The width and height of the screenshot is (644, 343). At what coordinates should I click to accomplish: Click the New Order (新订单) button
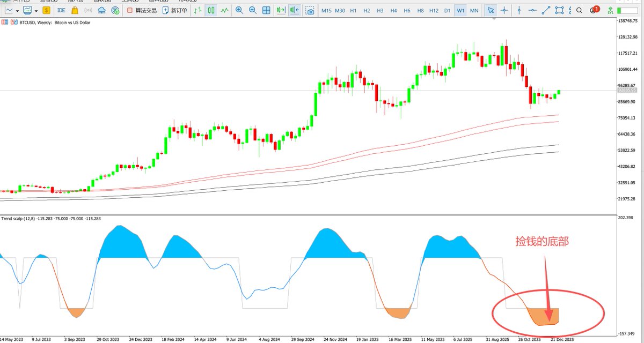[175, 10]
